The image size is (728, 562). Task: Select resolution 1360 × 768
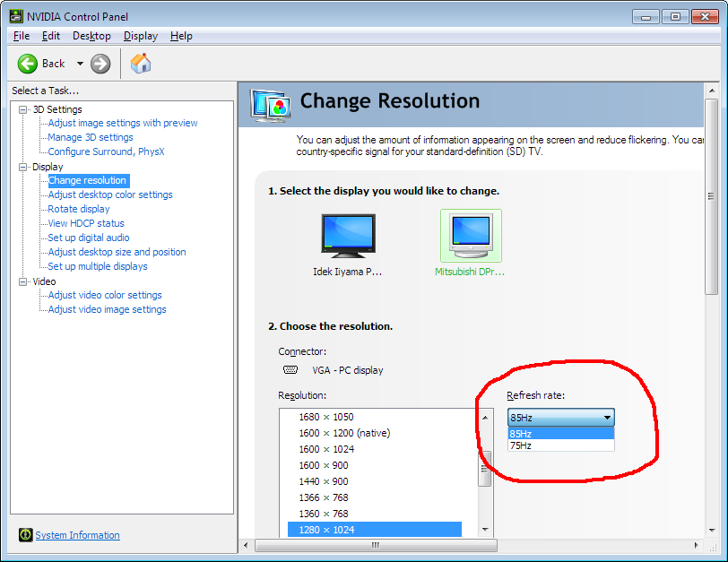click(x=324, y=514)
